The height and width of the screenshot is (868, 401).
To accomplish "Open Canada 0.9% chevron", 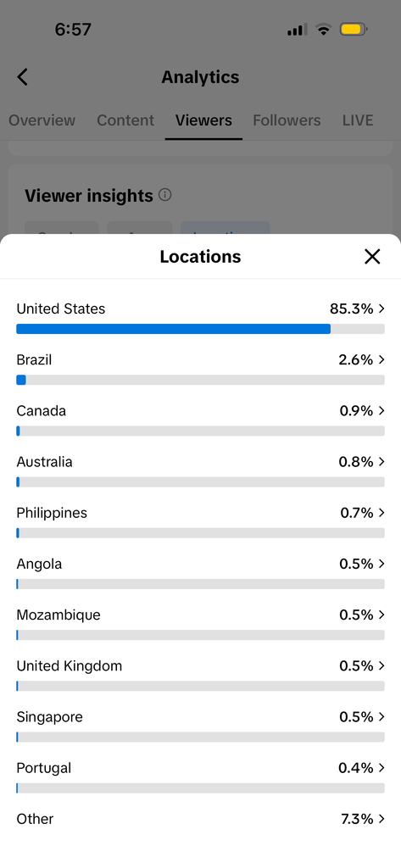I will pyautogui.click(x=381, y=411).
